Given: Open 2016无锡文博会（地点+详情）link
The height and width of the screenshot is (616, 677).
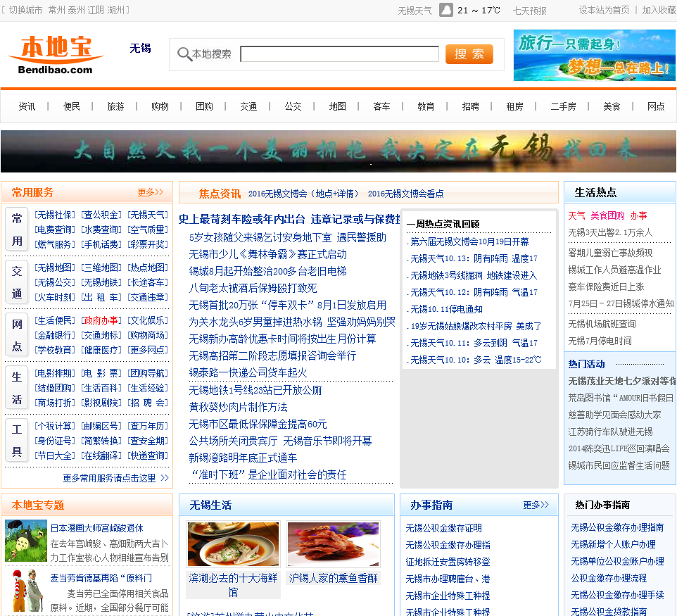Looking at the screenshot, I should pyautogui.click(x=303, y=194).
